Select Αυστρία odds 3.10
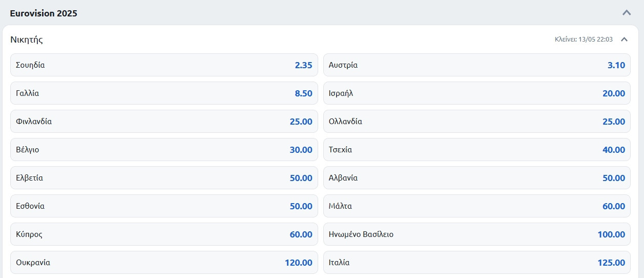 coord(476,65)
